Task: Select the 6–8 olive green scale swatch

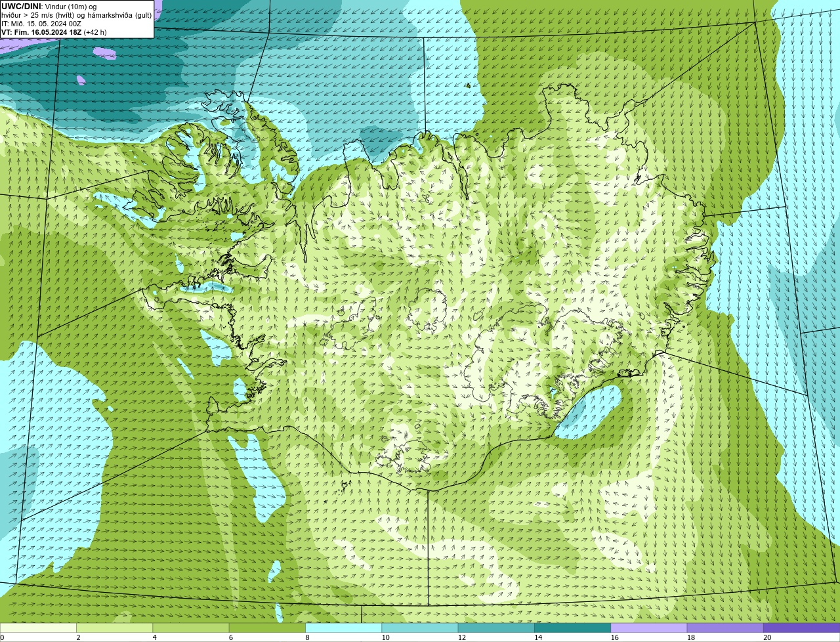Action: click(267, 628)
